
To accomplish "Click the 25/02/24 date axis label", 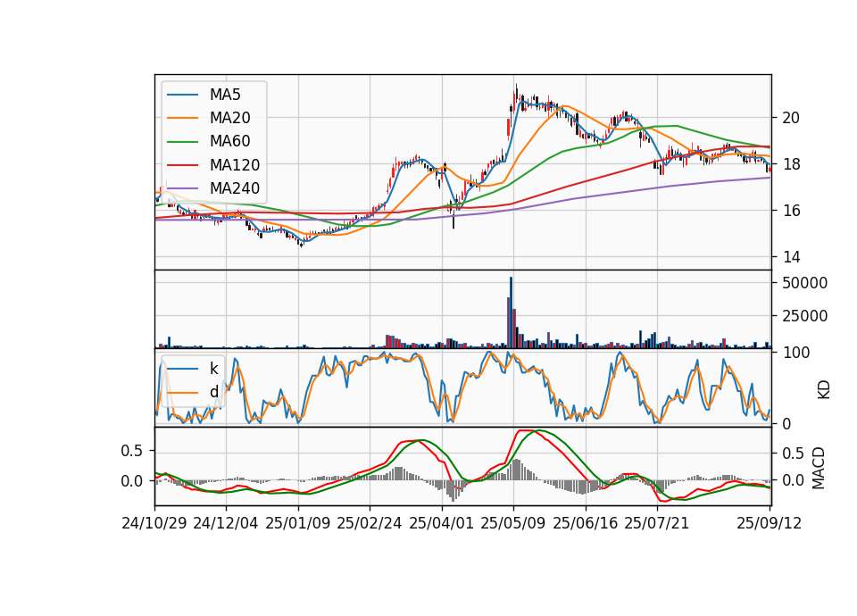I will 370,523.
